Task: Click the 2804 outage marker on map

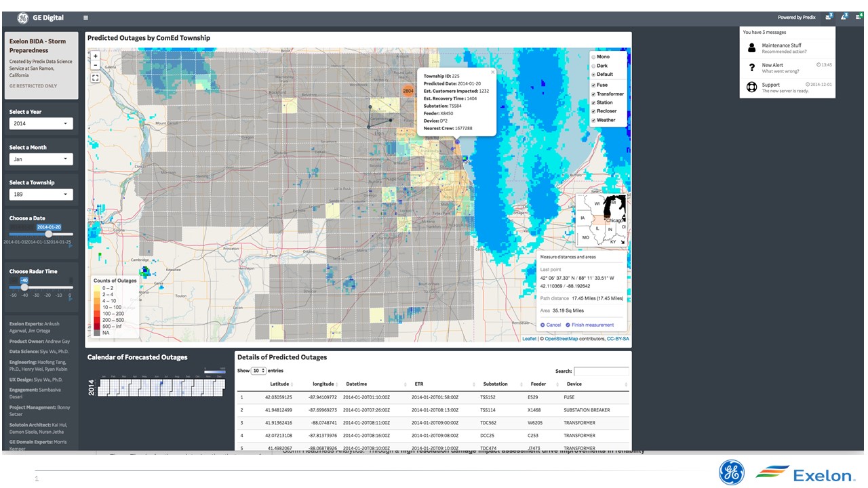Action: 408,90
